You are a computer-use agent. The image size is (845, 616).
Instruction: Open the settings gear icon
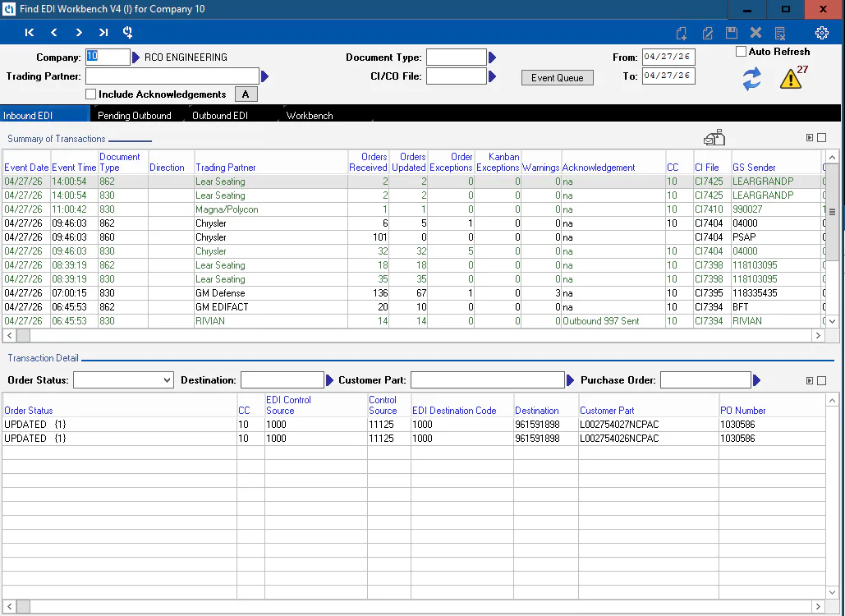822,33
